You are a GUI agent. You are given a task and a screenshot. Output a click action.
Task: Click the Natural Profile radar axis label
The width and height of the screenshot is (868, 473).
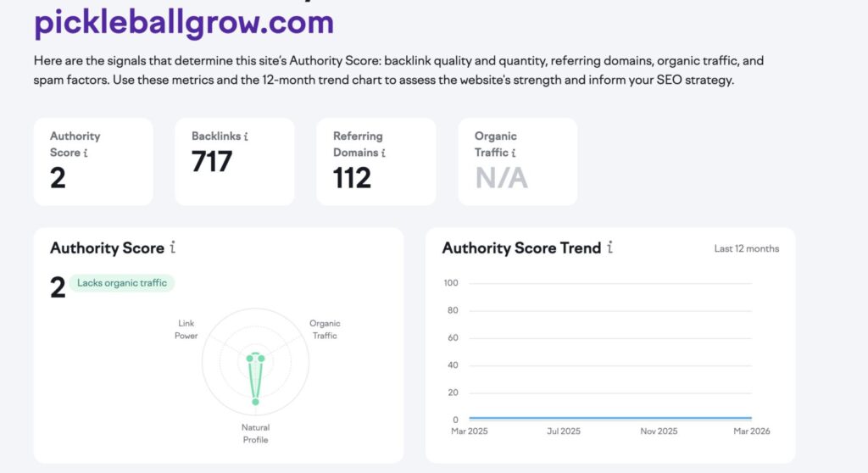point(255,433)
